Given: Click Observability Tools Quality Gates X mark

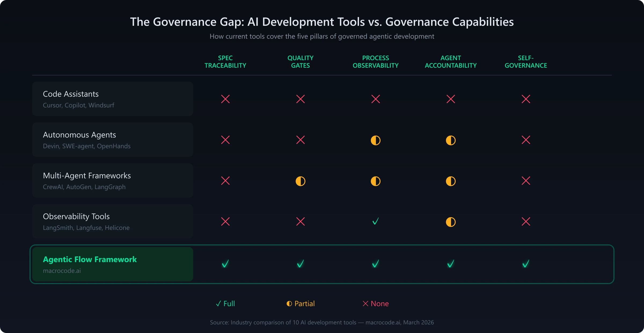Looking at the screenshot, I should 301,221.
